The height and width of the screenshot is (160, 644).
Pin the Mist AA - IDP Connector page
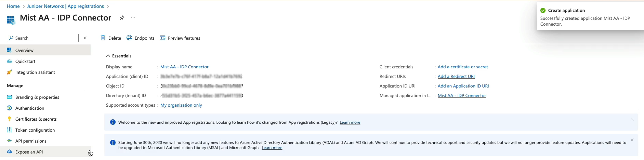122,18
